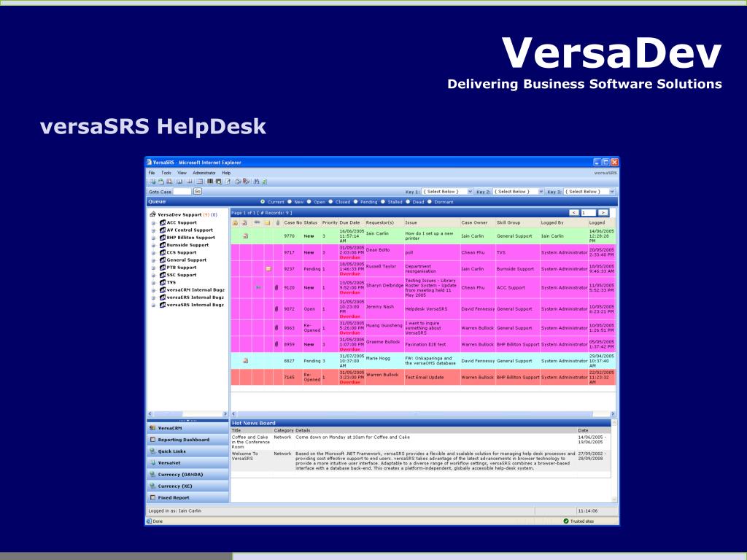Open Fixed Report from the sidebar
The height and width of the screenshot is (560, 747).
(188, 497)
